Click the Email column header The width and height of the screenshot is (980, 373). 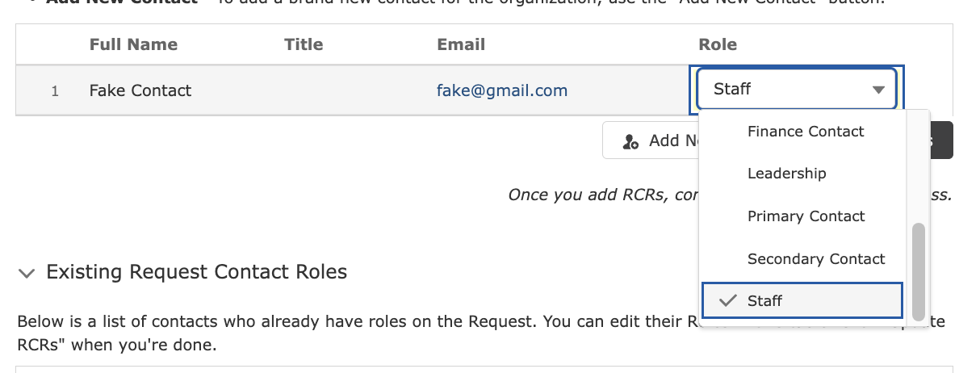click(x=461, y=44)
